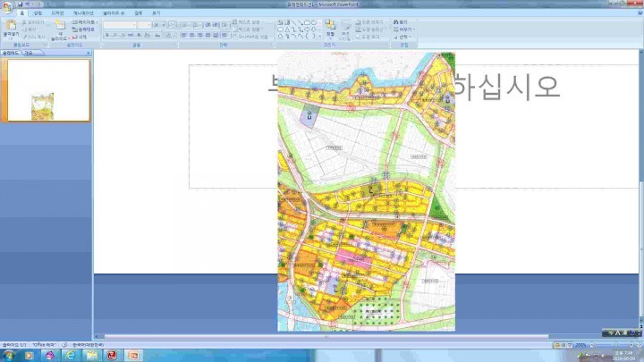Toggle italic text formatting
644x362 pixels.
pos(114,35)
